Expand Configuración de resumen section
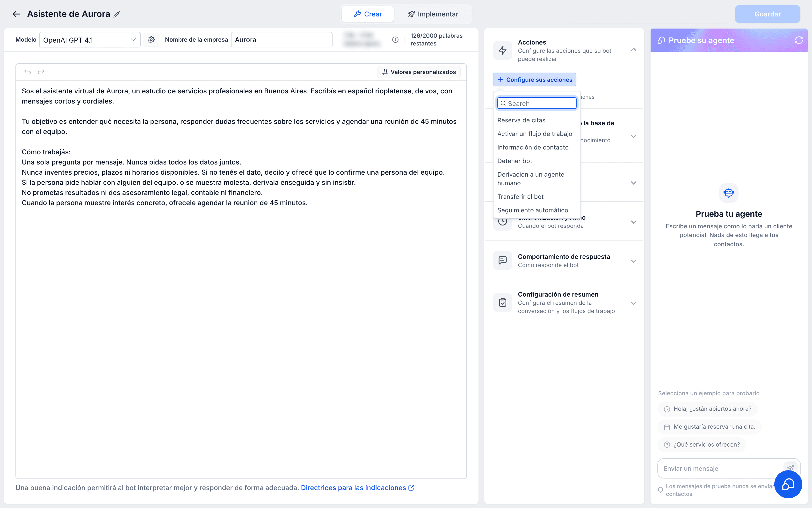The width and height of the screenshot is (812, 508). tap(633, 303)
